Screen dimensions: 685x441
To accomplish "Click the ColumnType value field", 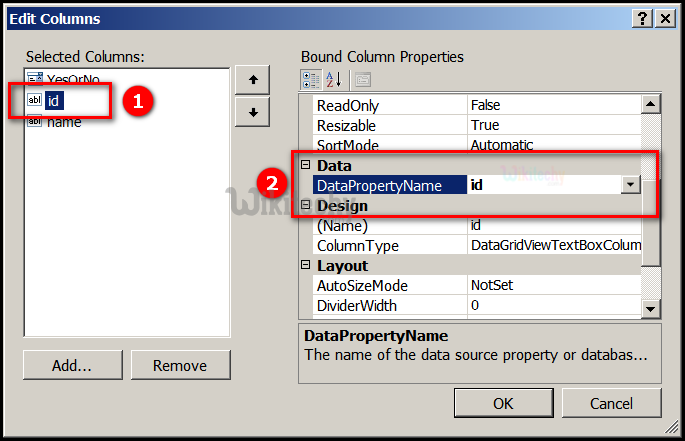I will [x=555, y=246].
